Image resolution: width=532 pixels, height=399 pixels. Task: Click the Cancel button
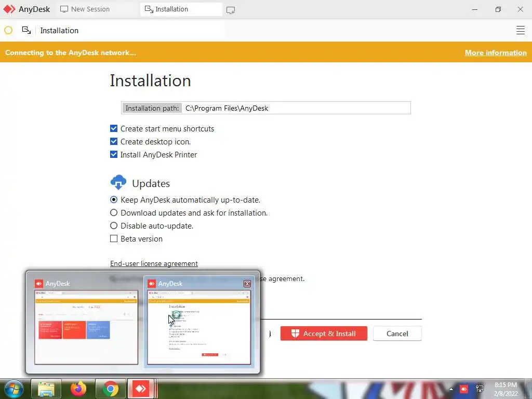[x=397, y=334]
